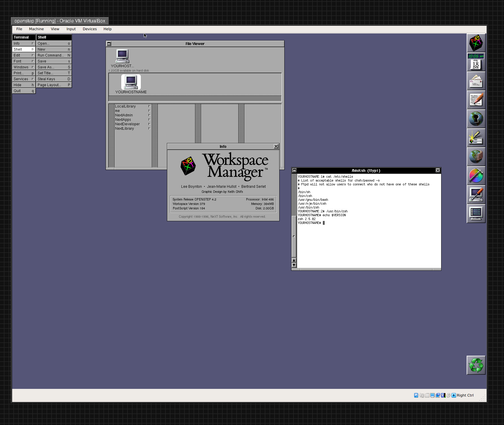The height and width of the screenshot is (425, 504).
Task: Choose New in the Shell submenu
Action: click(x=54, y=49)
